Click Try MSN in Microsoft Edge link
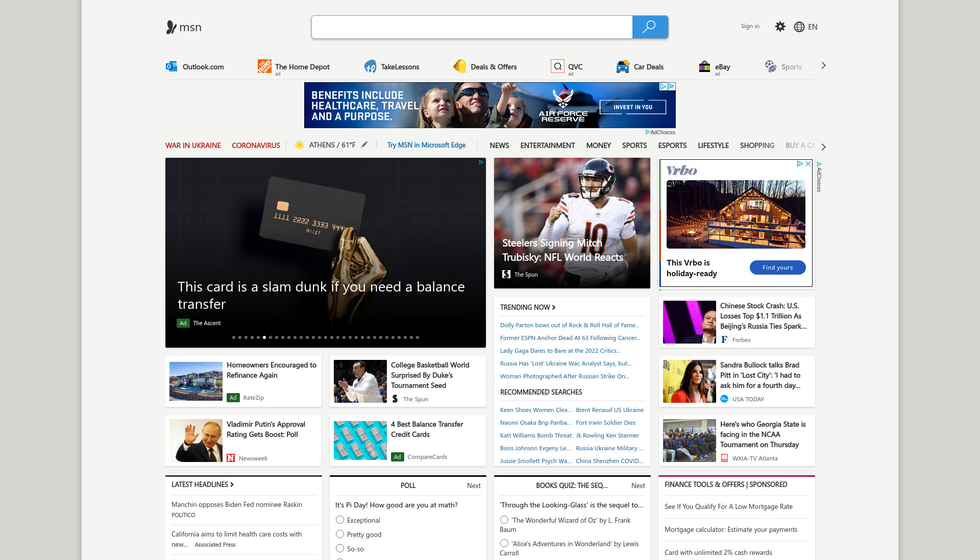This screenshot has width=980, height=560. pos(426,145)
